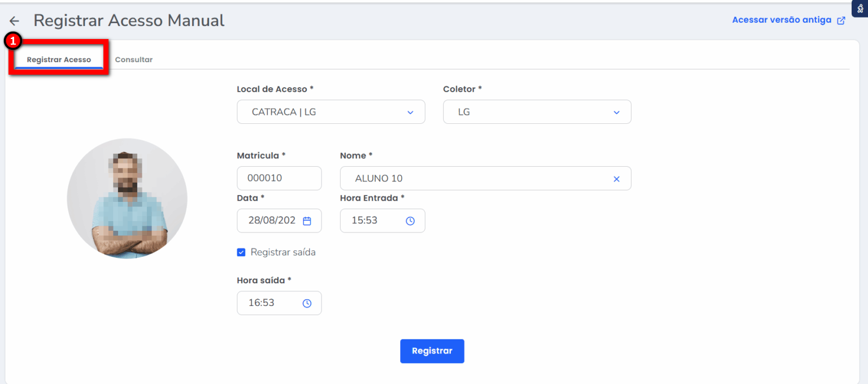Viewport: 868px width, 384px height.
Task: Click the Data input showing 28/08
Action: click(x=272, y=221)
